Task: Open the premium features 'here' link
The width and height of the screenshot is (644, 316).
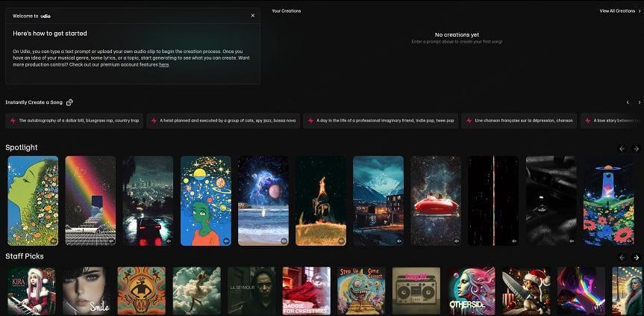Action: click(164, 64)
